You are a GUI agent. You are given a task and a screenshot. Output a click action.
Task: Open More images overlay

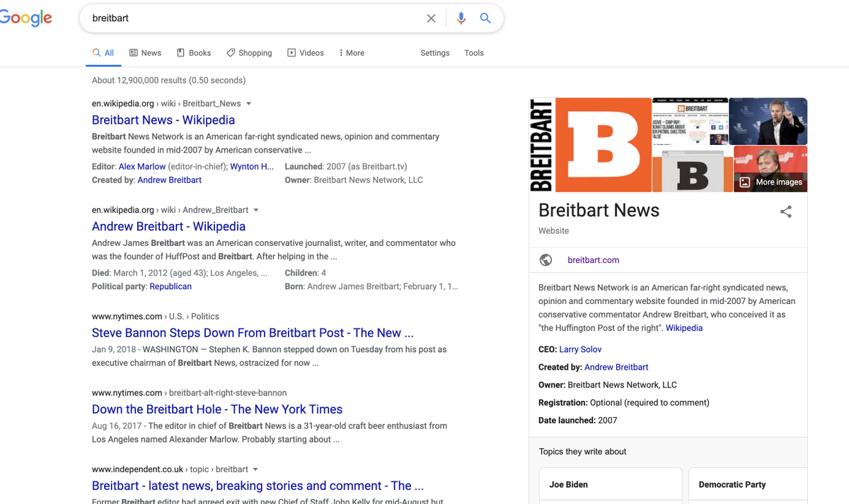tap(770, 182)
